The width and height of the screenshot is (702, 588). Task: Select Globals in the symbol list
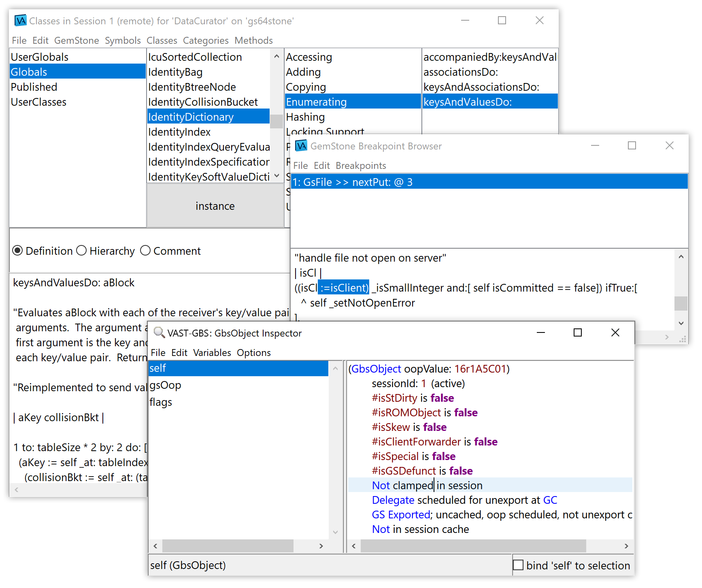coord(77,72)
